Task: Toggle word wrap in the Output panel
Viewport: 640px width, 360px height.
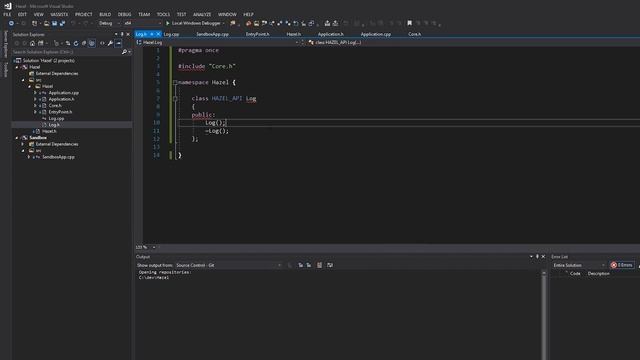Action: coord(330,265)
